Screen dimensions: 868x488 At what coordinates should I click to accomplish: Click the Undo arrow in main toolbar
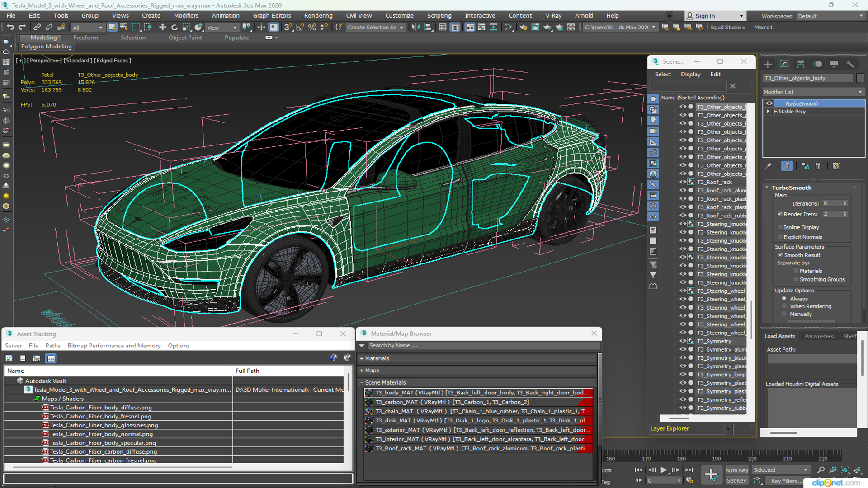coord(10,28)
